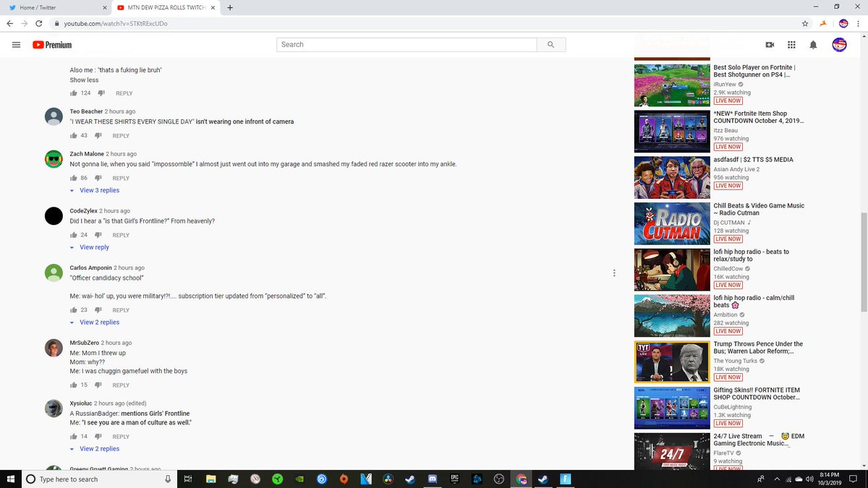
Task: Click the YouTube search input field
Action: [x=407, y=45]
